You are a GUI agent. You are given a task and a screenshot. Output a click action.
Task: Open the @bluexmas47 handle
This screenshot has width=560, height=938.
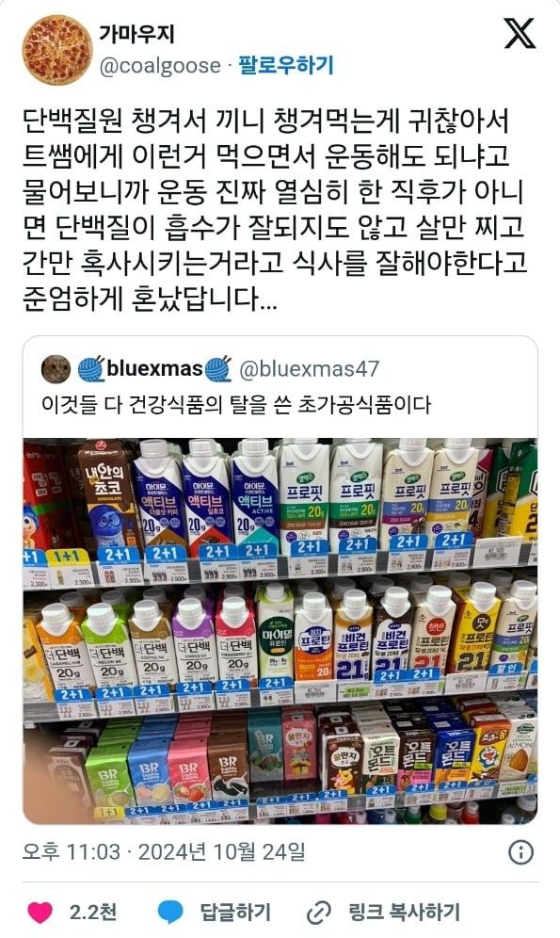tap(309, 369)
